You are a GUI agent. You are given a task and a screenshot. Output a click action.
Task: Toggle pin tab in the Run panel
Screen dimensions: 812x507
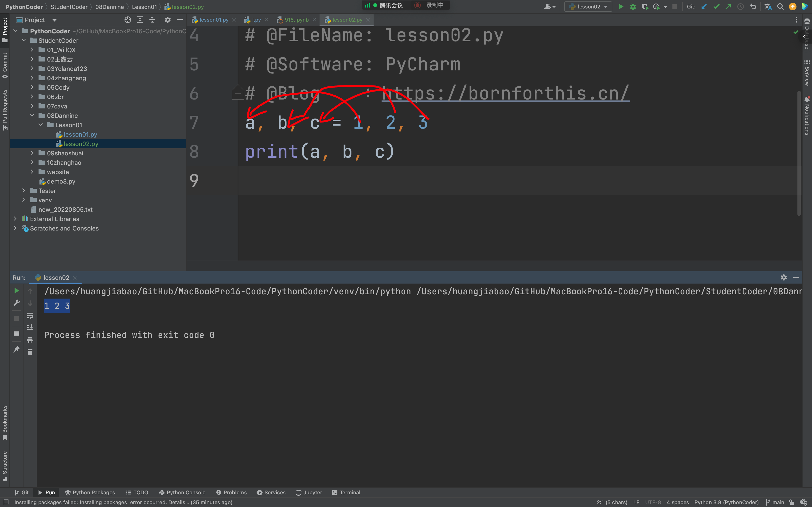click(x=16, y=349)
